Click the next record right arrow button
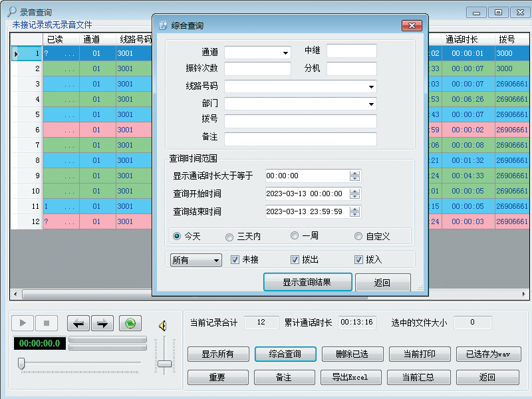This screenshot has height=399, width=532. (x=102, y=323)
